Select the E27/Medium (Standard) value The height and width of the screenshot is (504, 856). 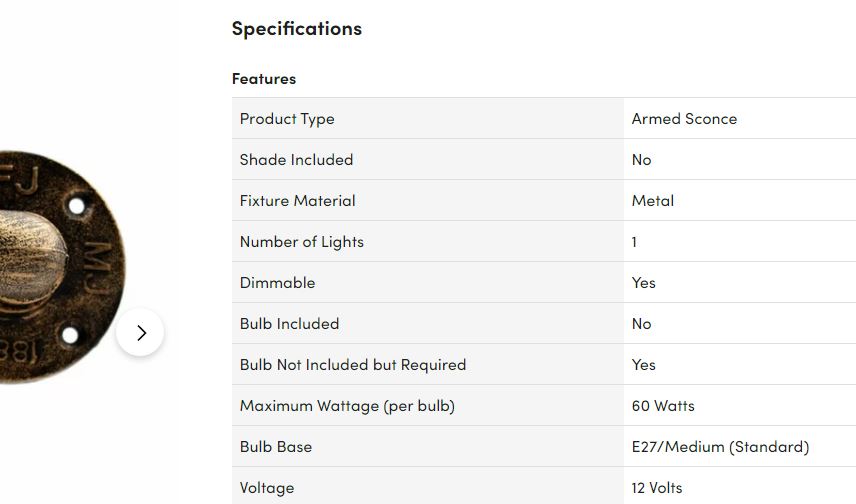point(720,446)
